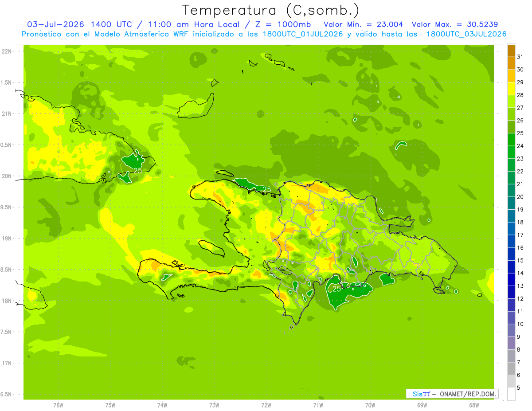Click the 19N latitude axis label
The image size is (532, 411).
coord(8,238)
